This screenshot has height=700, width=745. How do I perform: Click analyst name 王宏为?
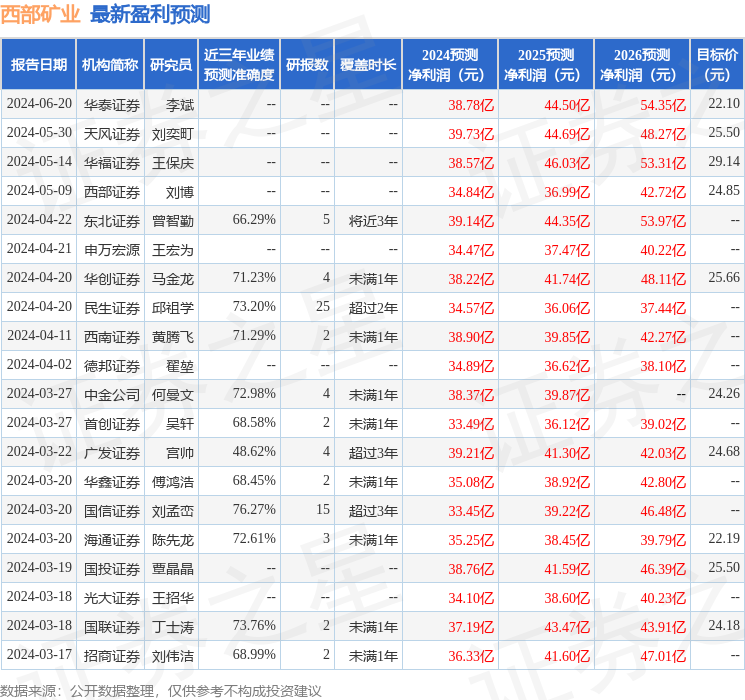coord(172,249)
